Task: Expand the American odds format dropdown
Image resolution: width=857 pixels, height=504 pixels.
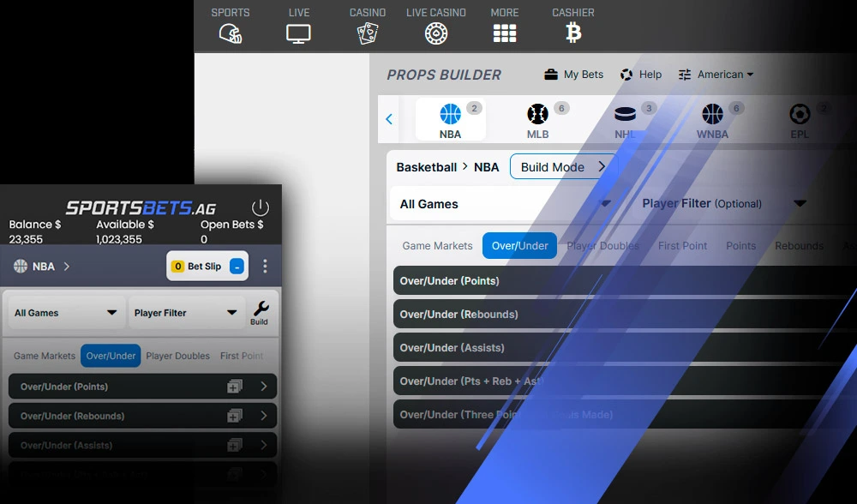Action: 716,75
